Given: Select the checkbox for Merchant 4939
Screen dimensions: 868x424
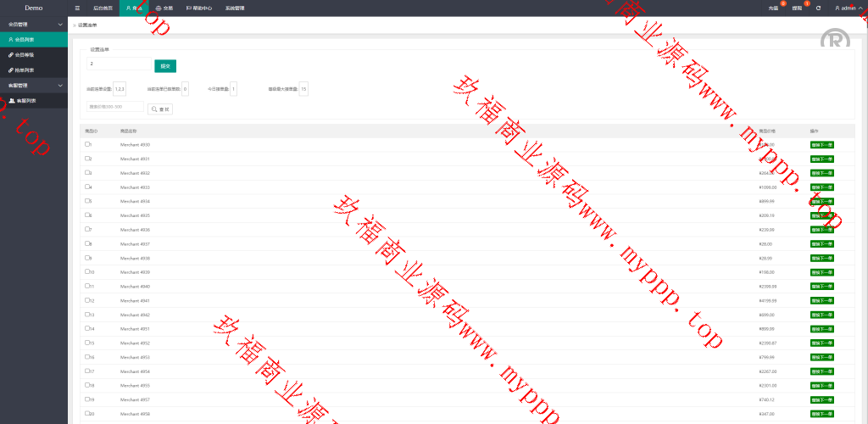Looking at the screenshot, I should pyautogui.click(x=87, y=271).
